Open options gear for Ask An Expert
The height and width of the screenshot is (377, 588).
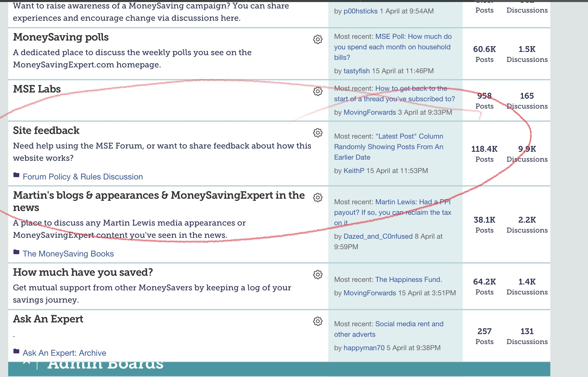(x=318, y=321)
